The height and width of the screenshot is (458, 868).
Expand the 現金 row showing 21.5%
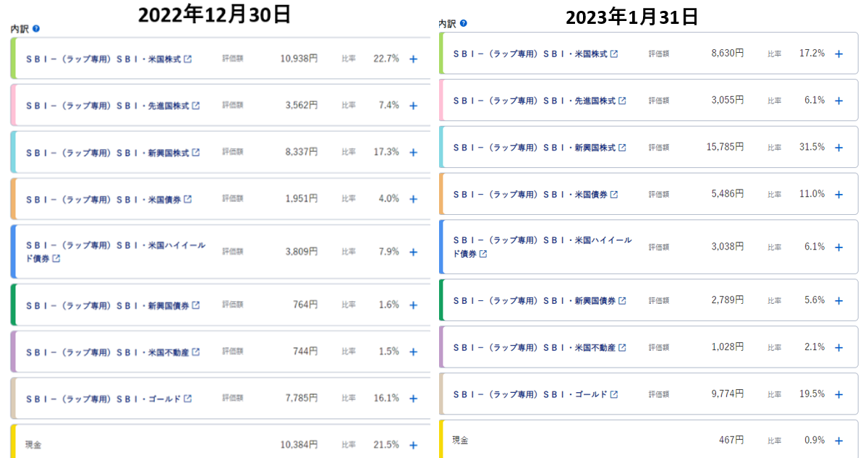413,445
